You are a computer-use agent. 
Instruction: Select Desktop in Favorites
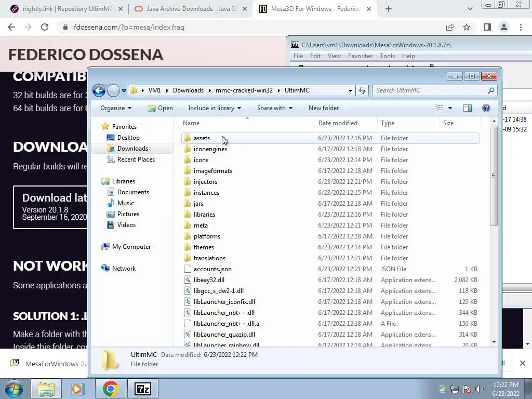pyautogui.click(x=128, y=137)
